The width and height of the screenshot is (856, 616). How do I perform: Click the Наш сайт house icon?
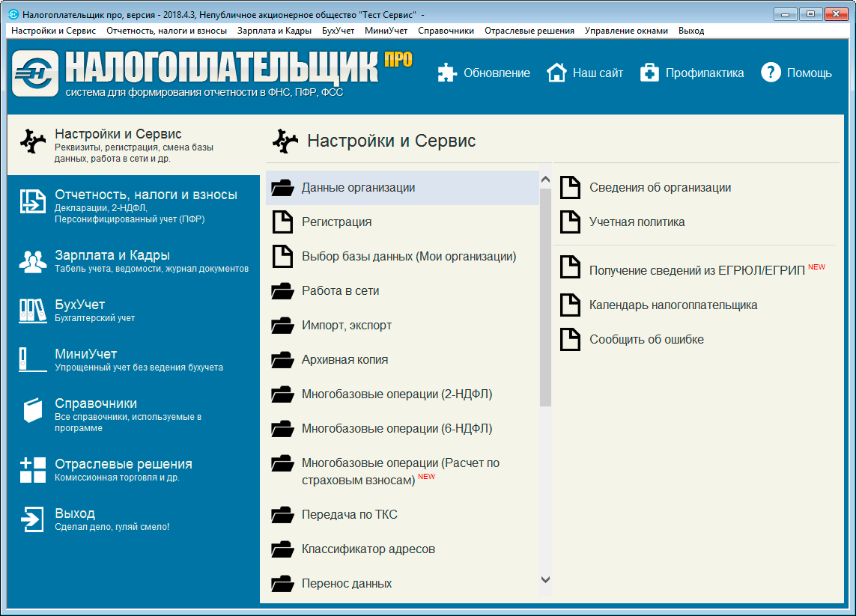(x=557, y=73)
